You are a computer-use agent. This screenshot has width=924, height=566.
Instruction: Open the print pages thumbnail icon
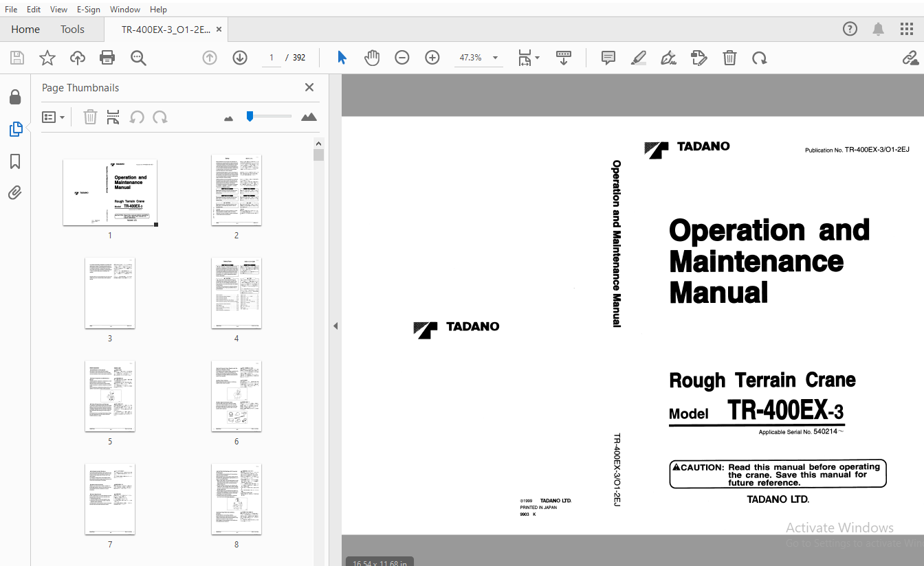point(113,117)
